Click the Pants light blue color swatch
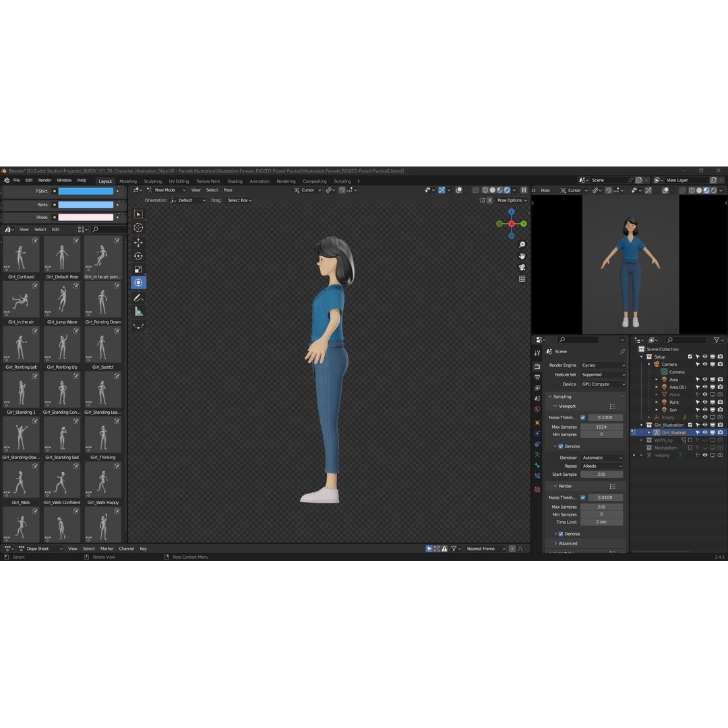The width and height of the screenshot is (728, 728). (x=86, y=205)
